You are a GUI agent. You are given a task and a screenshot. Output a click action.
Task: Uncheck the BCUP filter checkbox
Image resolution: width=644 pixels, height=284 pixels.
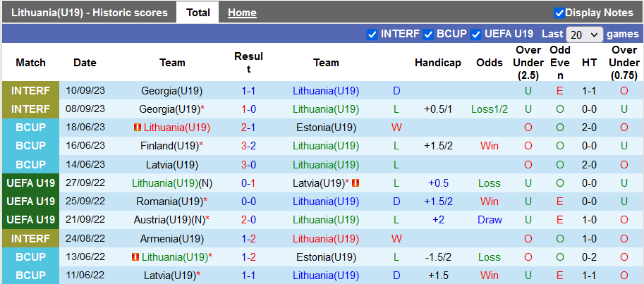[x=427, y=34]
